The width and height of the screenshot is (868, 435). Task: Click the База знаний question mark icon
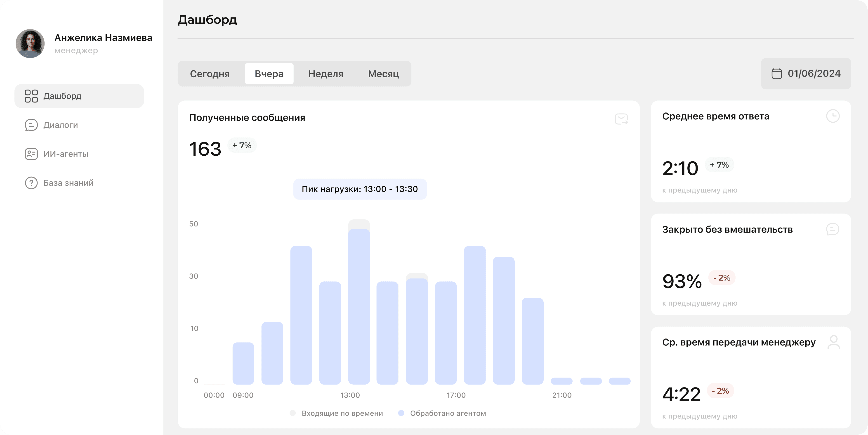pos(31,183)
